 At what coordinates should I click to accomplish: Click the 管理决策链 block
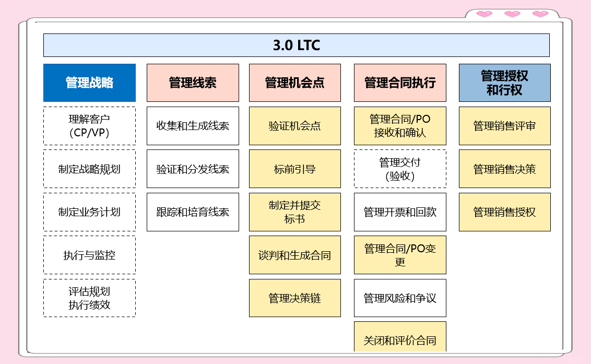point(295,297)
